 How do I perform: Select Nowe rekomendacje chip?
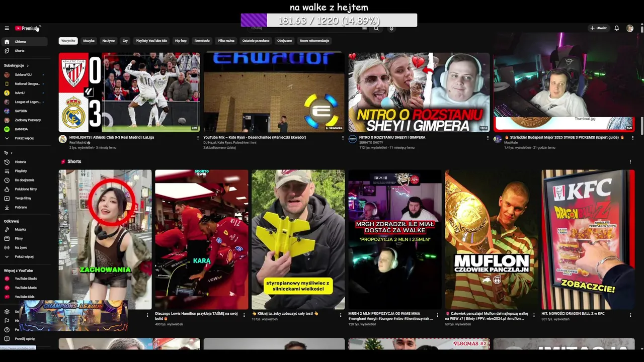point(314,41)
